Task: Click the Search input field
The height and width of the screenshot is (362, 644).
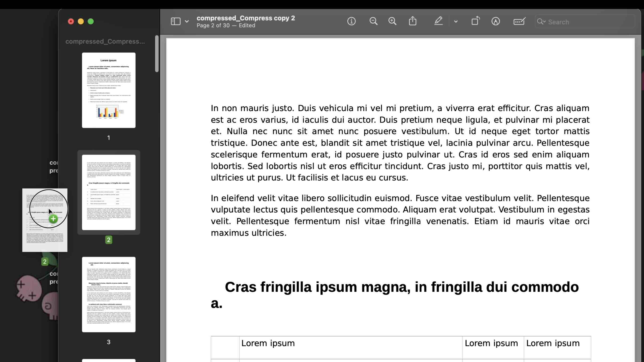Action: 583,22
